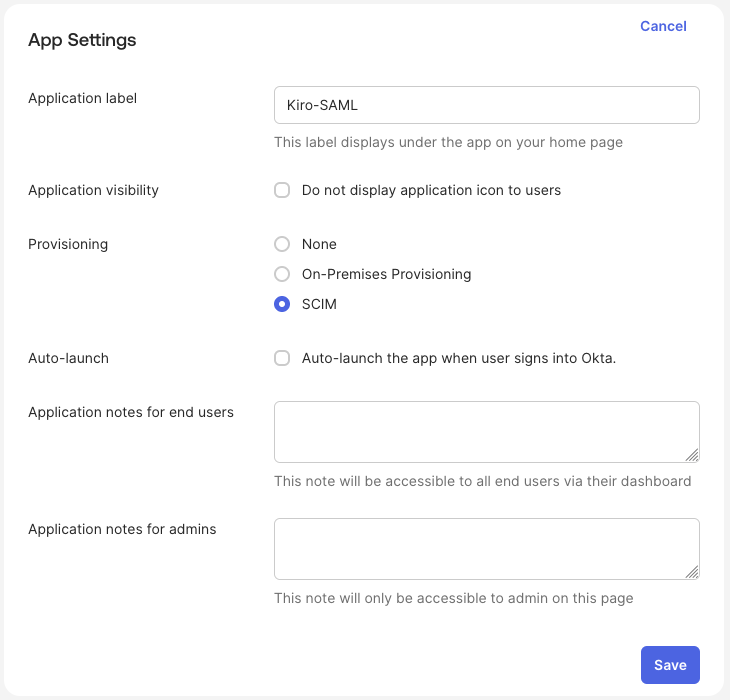Click the home page label hint text
The image size is (730, 700).
click(x=448, y=142)
